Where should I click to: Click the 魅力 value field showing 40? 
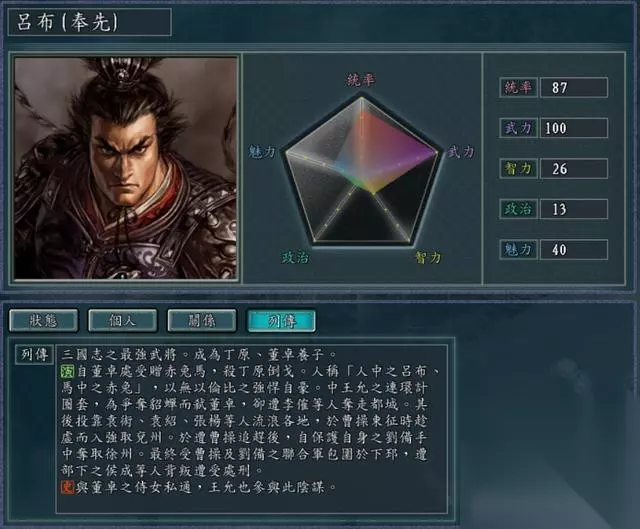(x=574, y=249)
